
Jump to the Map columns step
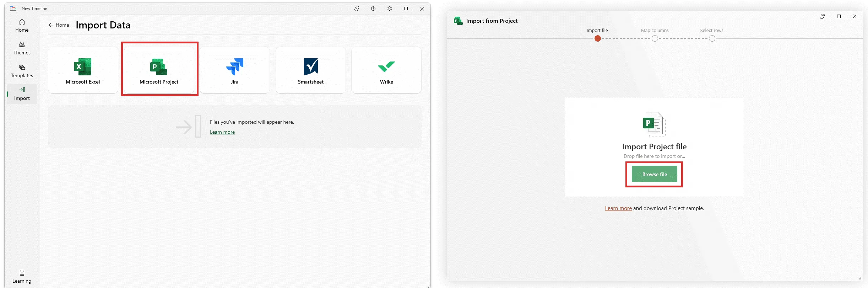[655, 38]
